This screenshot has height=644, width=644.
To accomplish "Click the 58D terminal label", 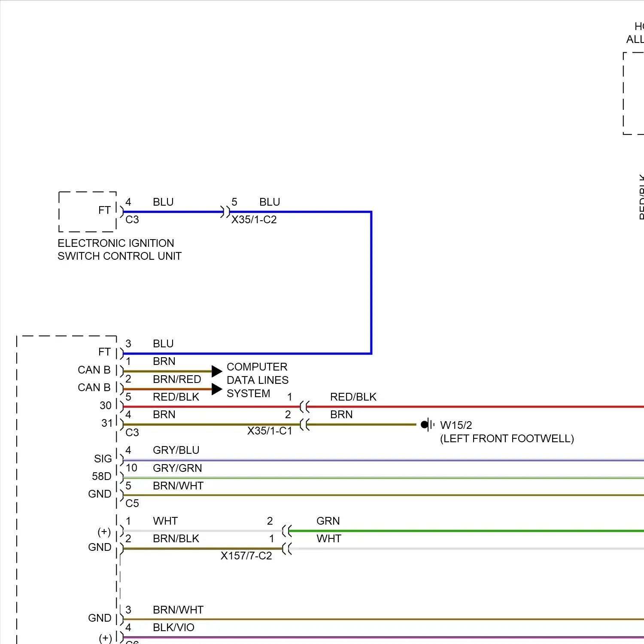I will tap(102, 476).
